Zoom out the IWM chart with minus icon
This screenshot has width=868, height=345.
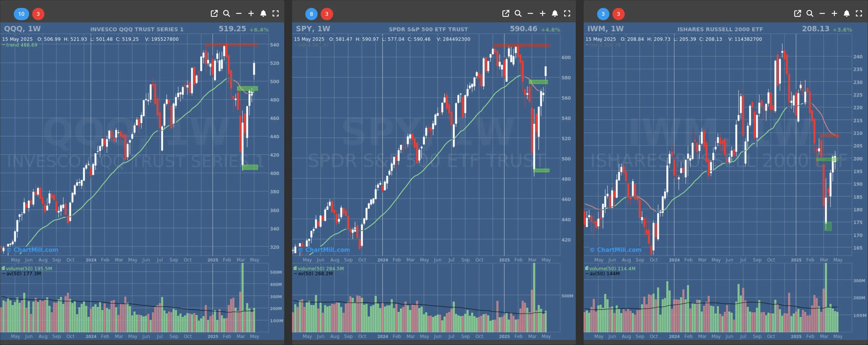(x=822, y=14)
